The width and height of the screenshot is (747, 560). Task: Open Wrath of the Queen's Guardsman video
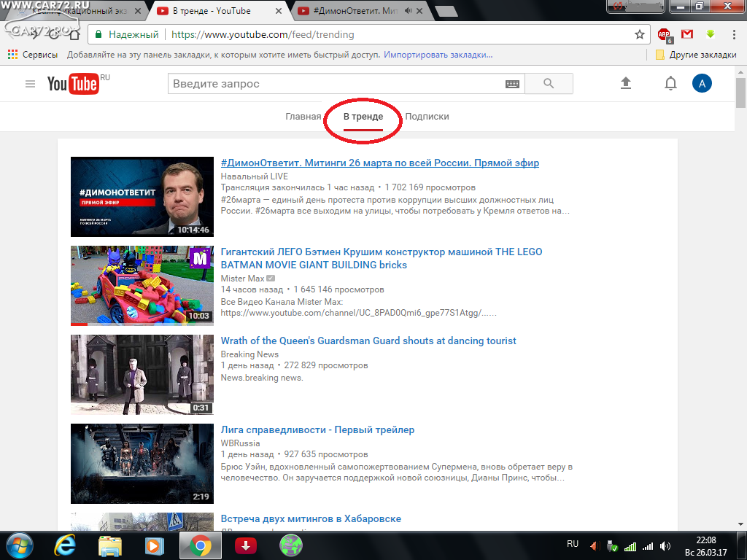click(368, 341)
